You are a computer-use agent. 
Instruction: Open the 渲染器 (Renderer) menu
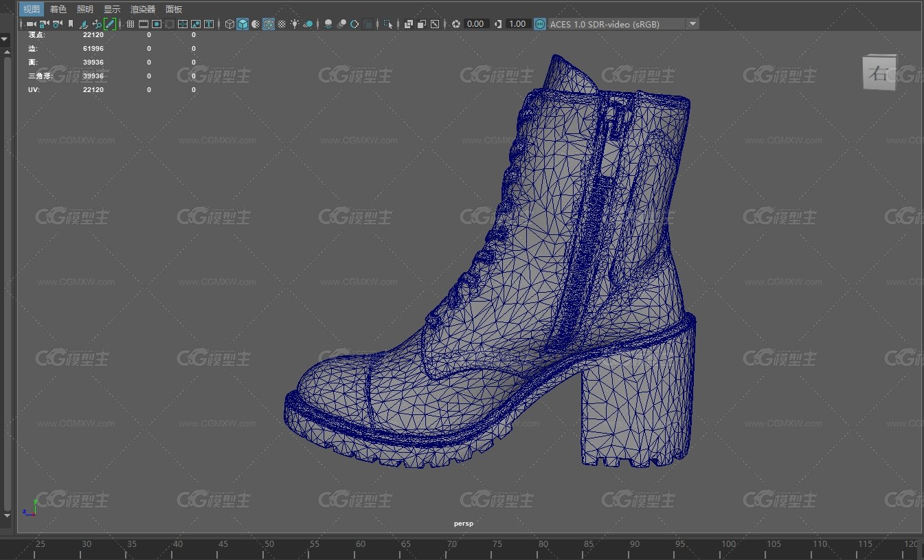coord(143,9)
